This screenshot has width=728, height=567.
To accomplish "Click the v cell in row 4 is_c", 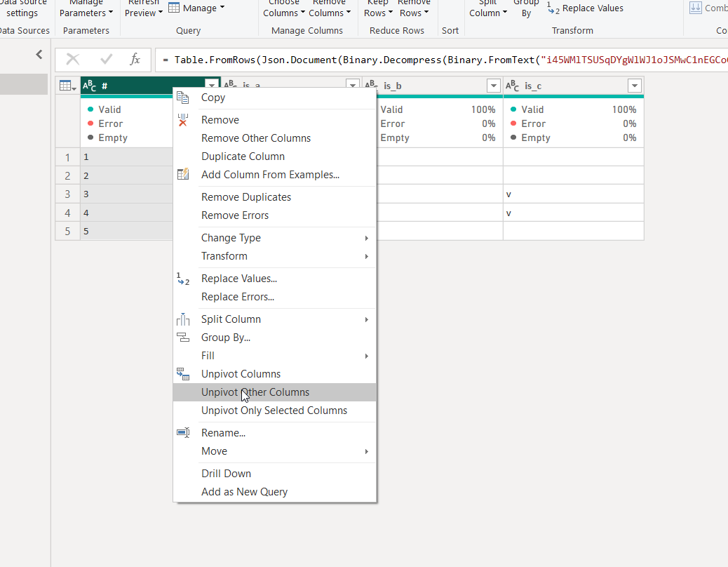I will pos(574,213).
